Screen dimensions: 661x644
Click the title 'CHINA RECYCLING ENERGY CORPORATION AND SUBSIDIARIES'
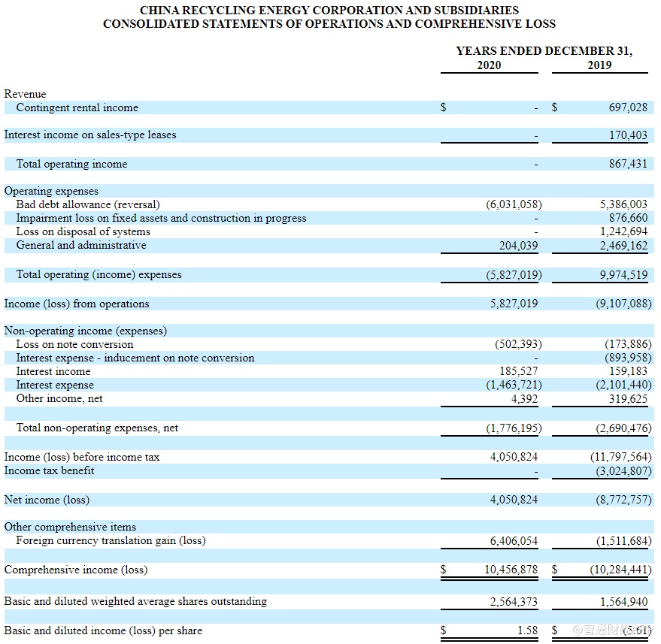point(329,10)
